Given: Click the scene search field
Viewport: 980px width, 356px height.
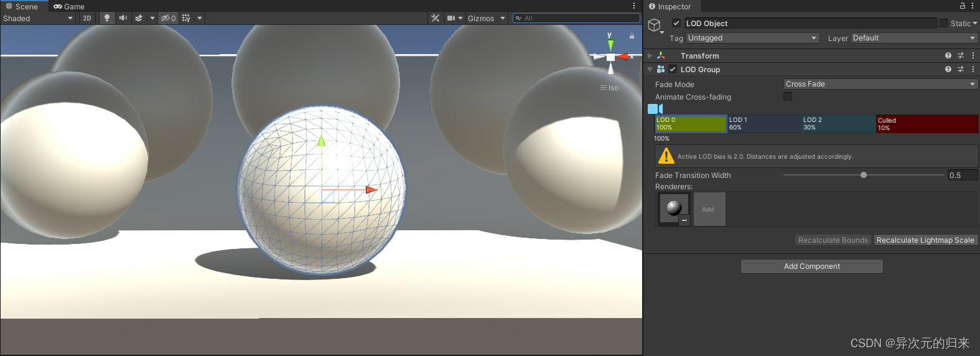Looking at the screenshot, I should 576,18.
